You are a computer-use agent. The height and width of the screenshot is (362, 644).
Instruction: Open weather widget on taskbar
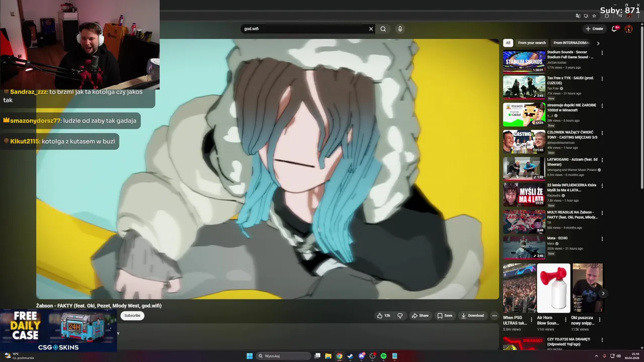(18, 355)
